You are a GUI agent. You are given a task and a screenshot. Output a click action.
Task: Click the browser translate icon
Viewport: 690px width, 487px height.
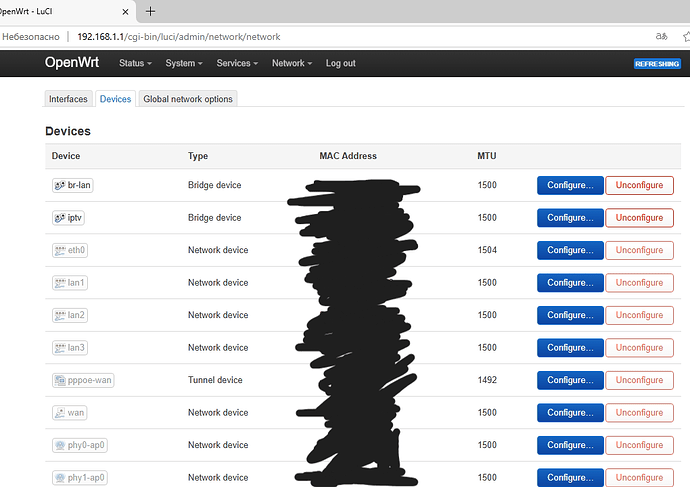coord(661,37)
